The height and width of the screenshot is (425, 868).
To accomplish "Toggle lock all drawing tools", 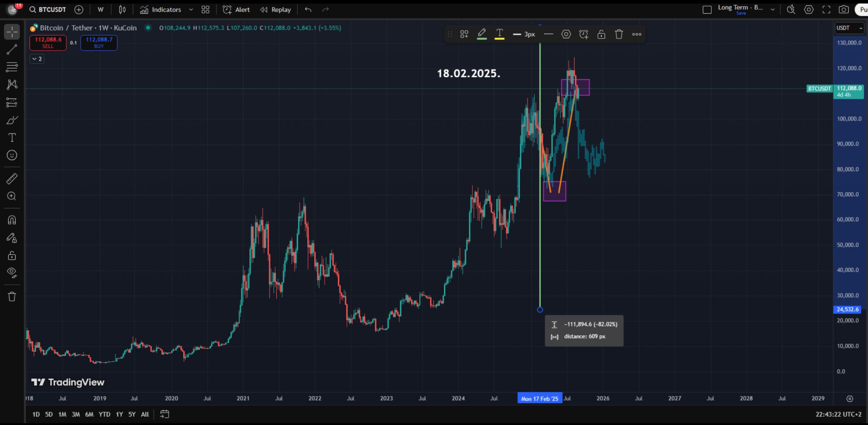I will 12,255.
